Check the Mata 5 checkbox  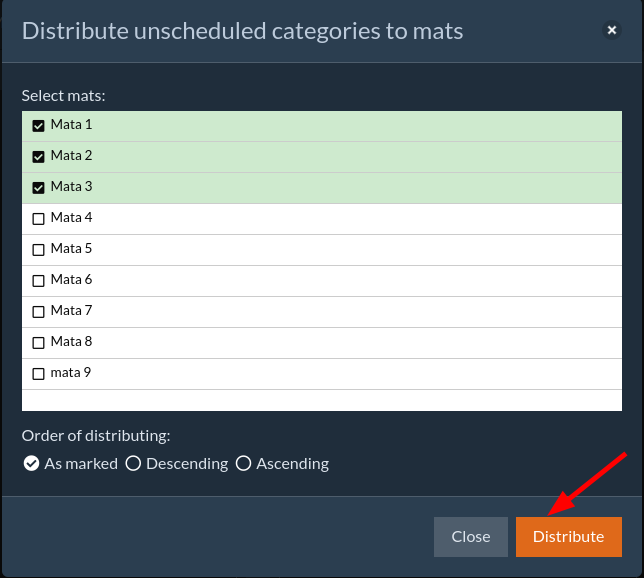click(x=39, y=250)
